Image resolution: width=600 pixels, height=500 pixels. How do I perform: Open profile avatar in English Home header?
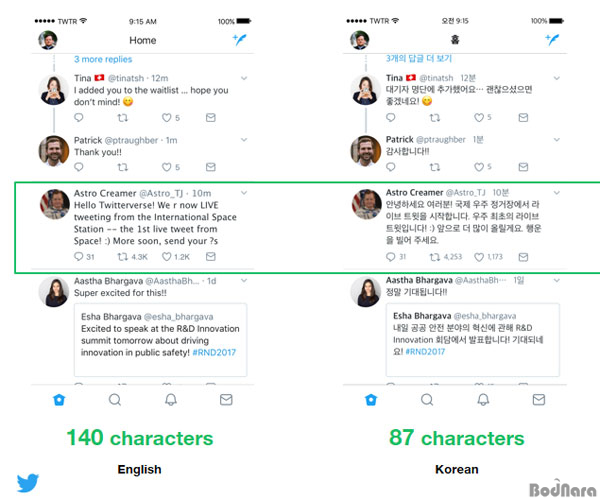[48, 40]
